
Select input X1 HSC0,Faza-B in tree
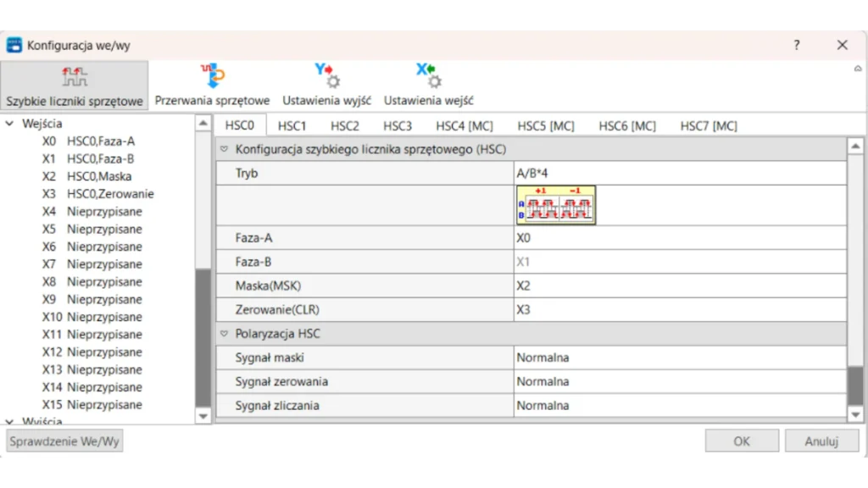point(88,158)
